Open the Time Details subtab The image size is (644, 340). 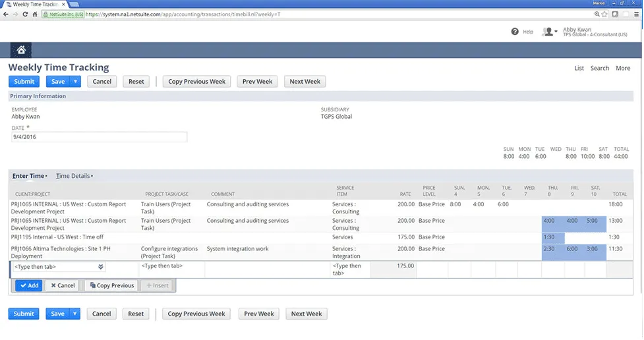pyautogui.click(x=74, y=176)
